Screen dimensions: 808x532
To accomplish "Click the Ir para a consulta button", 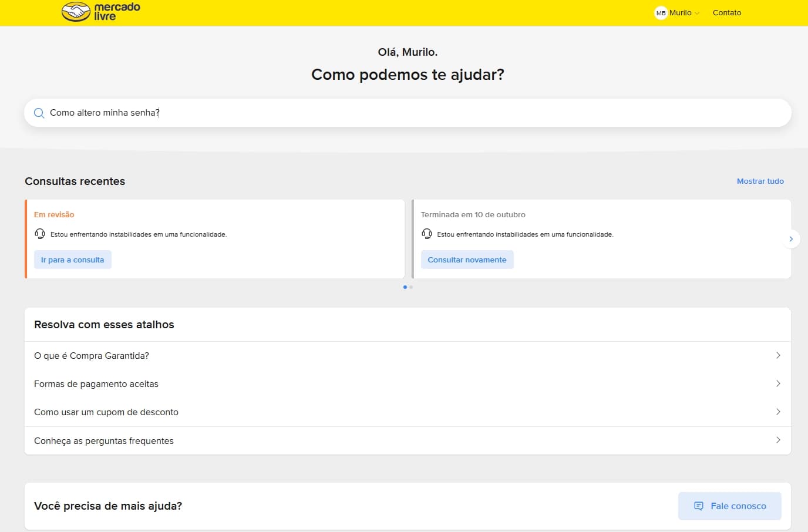I will [73, 260].
